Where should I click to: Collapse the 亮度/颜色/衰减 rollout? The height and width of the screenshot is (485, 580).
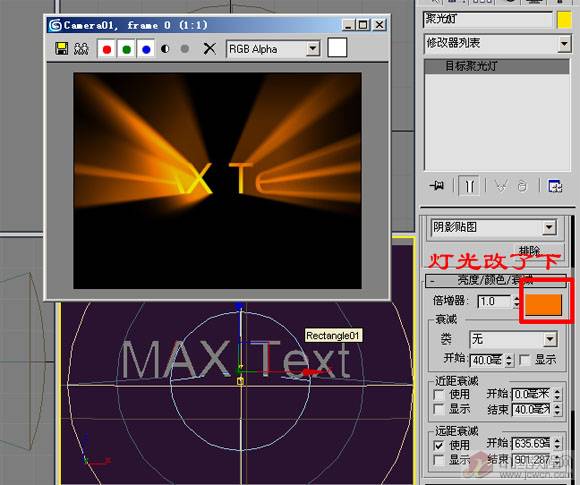(496, 281)
